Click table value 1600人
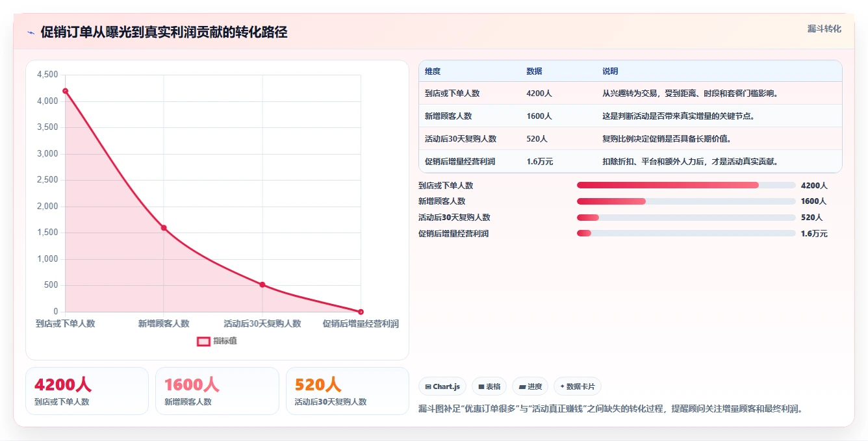The image size is (868, 441). coord(539,116)
